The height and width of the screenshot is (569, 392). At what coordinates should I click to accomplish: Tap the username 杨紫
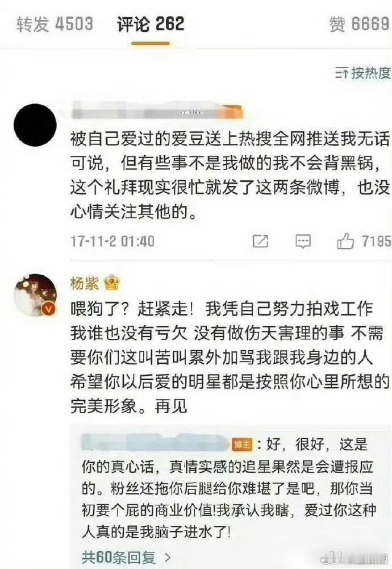(x=84, y=283)
